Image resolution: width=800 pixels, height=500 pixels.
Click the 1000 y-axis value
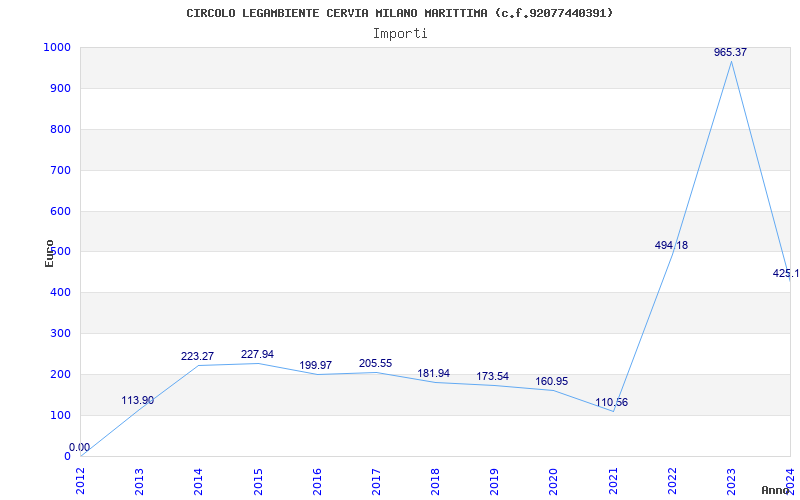(x=56, y=47)
